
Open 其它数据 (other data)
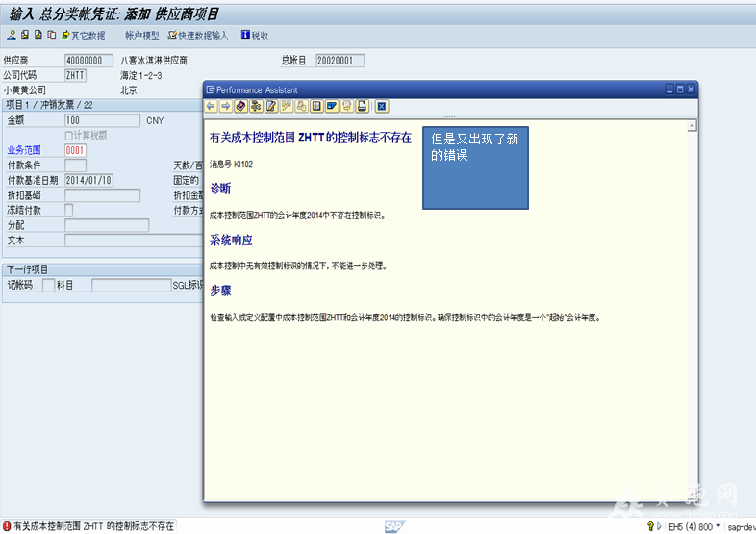pyautogui.click(x=83, y=36)
